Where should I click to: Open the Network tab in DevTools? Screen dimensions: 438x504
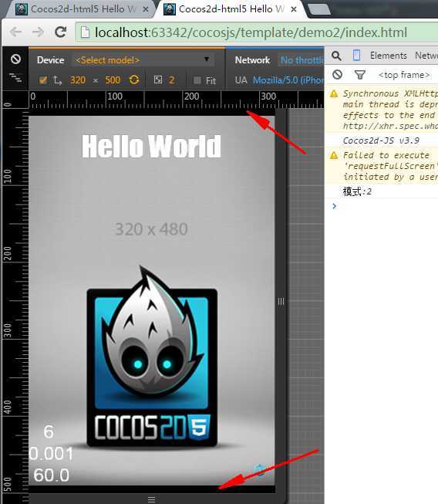point(426,56)
